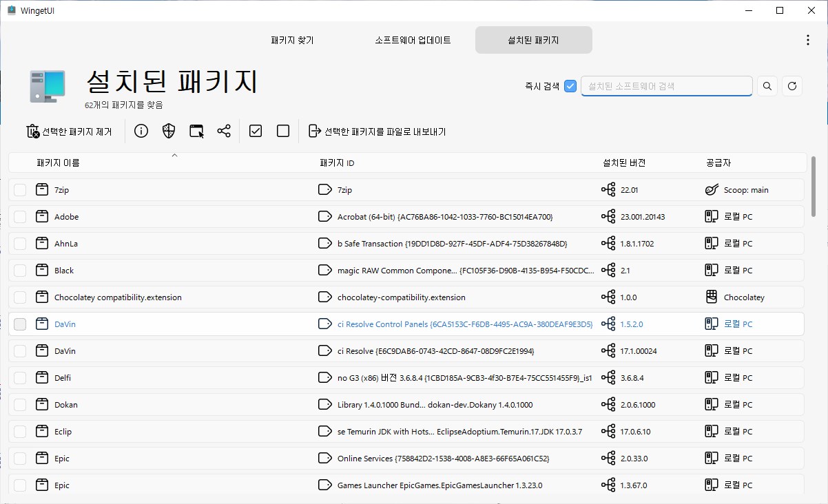Screen dimensions: 828x504
Task: Click 선택한 패키지를 파일로 내보내기 export button
Action: (x=376, y=131)
